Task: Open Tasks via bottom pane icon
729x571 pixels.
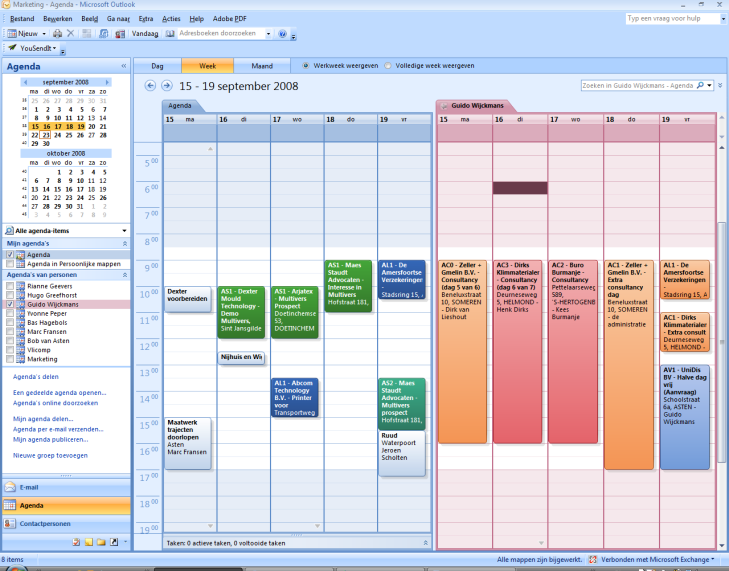Action: coord(76,542)
